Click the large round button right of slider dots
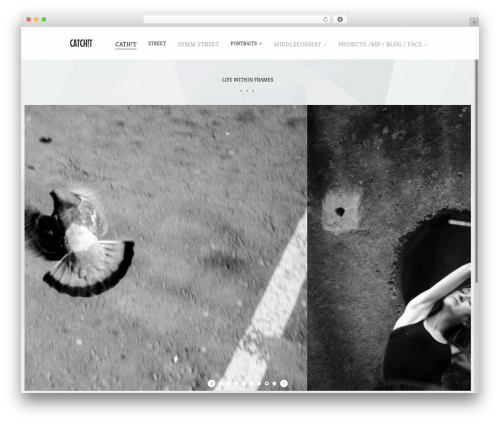The height and width of the screenshot is (423, 500). click(x=284, y=383)
